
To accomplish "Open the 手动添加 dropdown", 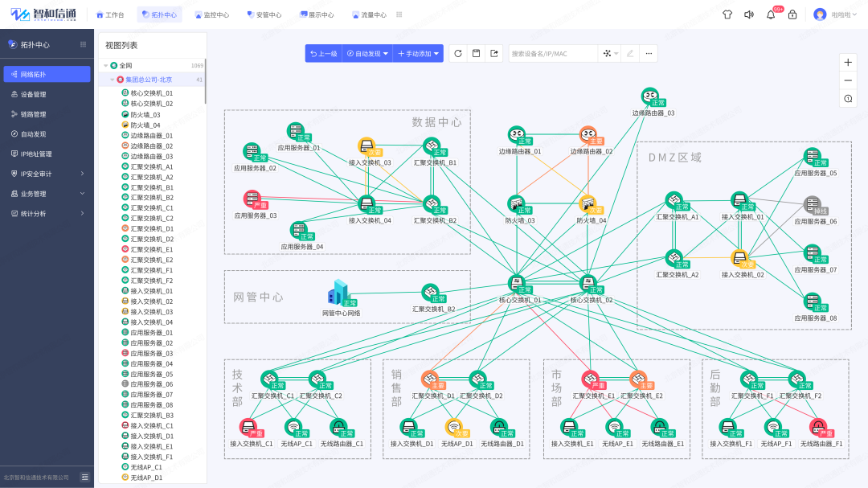I will pyautogui.click(x=418, y=53).
